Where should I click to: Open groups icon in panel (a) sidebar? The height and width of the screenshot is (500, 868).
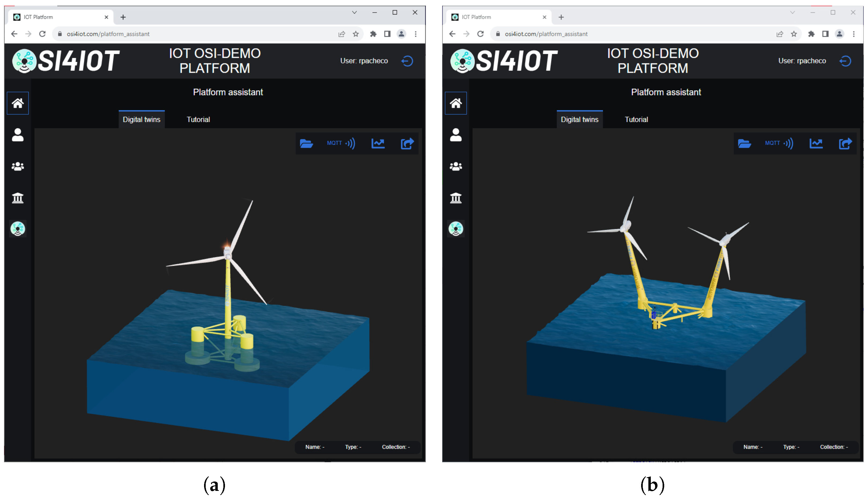click(17, 167)
